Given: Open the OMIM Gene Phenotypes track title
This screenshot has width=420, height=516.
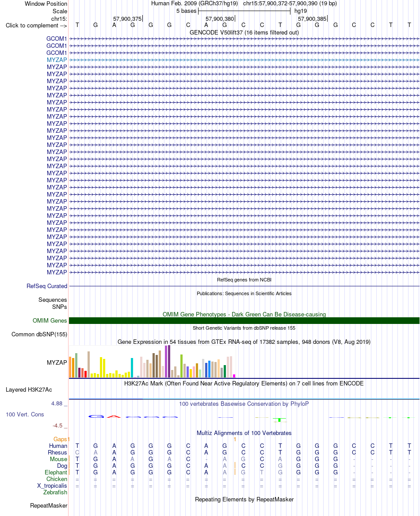Looking at the screenshot, I should [x=244, y=314].
